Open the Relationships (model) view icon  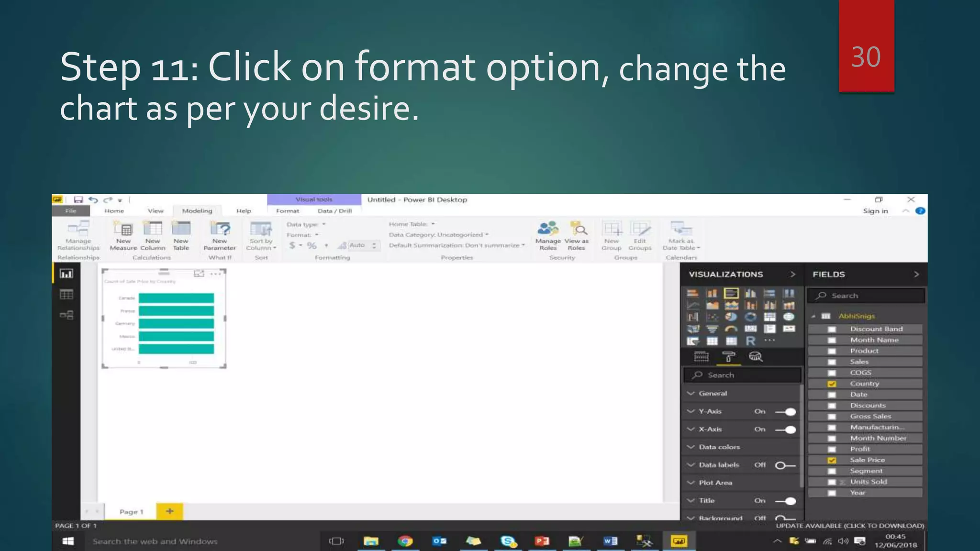coord(67,315)
